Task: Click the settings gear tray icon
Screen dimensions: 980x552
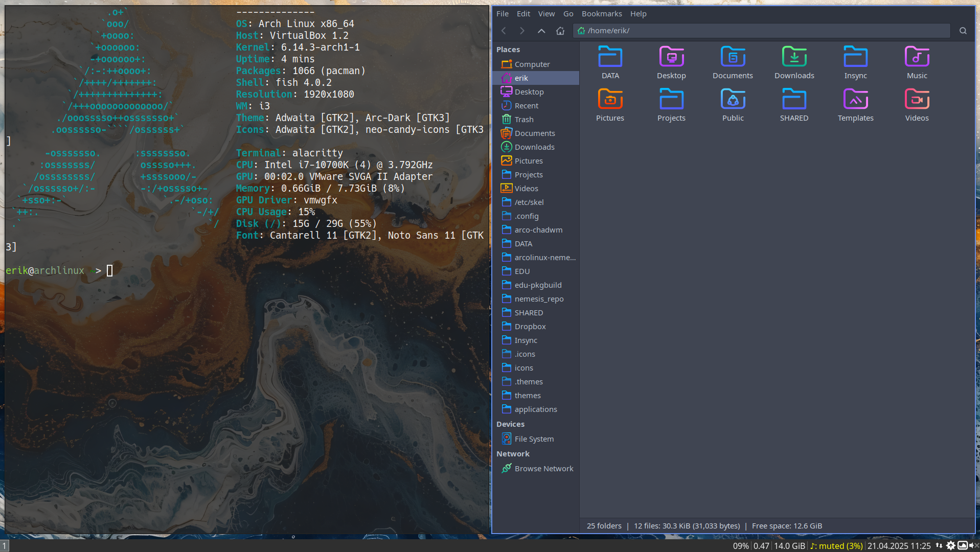Action: pos(950,545)
